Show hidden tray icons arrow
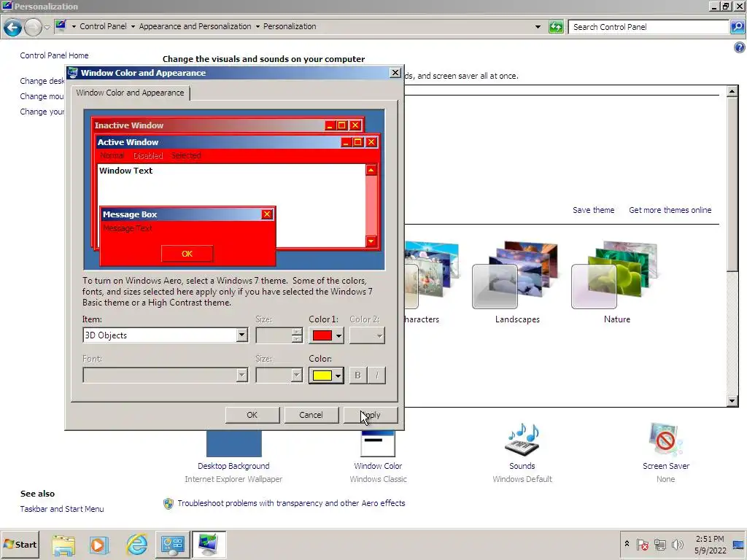This screenshot has width=747, height=560. pyautogui.click(x=627, y=544)
